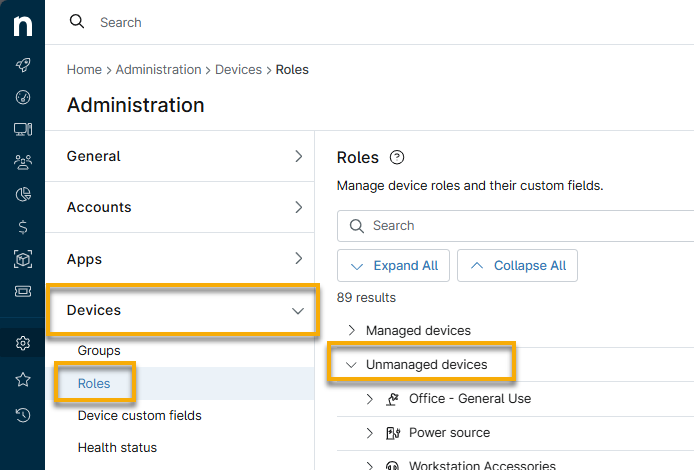Screen dimensions: 694x470
Task: Open Health status page
Action: [117, 447]
